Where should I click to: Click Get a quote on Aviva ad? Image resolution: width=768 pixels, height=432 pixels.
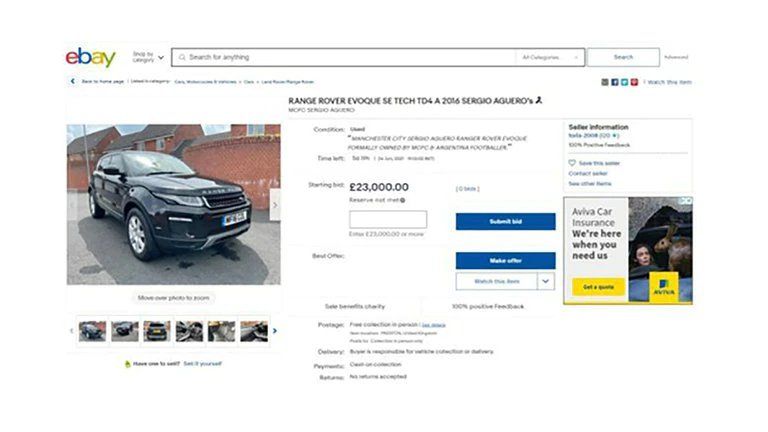[599, 287]
